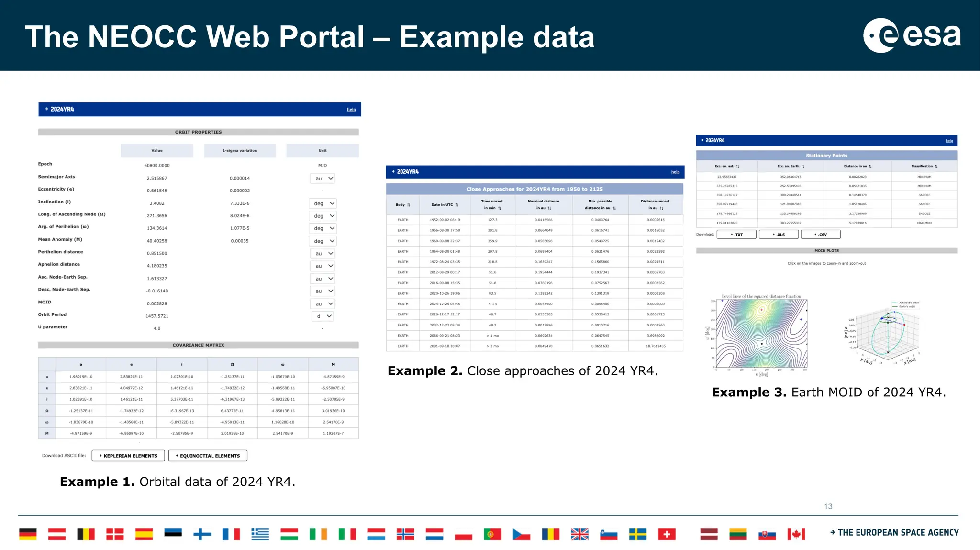Viewport: 980px width, 550px height.
Task: Click help link in close approaches panel
Action: click(675, 172)
